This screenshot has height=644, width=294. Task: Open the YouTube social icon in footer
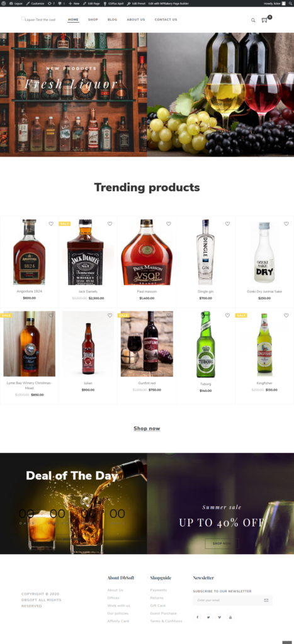point(230,617)
